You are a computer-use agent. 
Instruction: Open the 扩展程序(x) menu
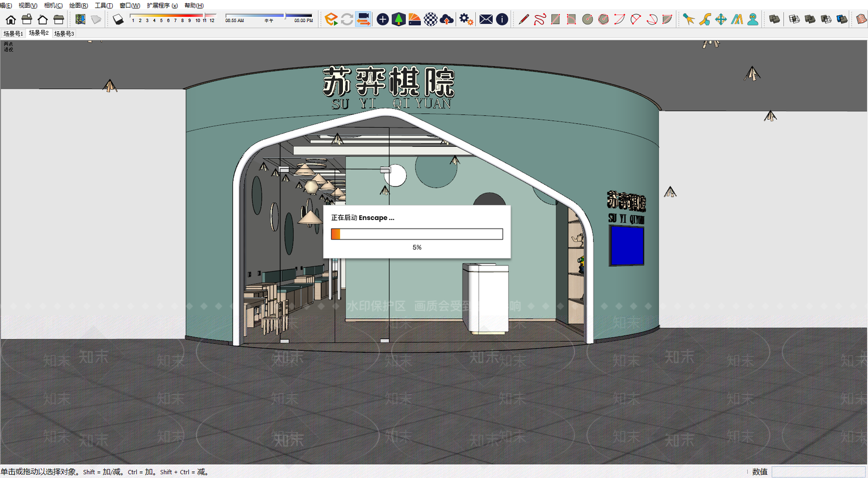162,5
